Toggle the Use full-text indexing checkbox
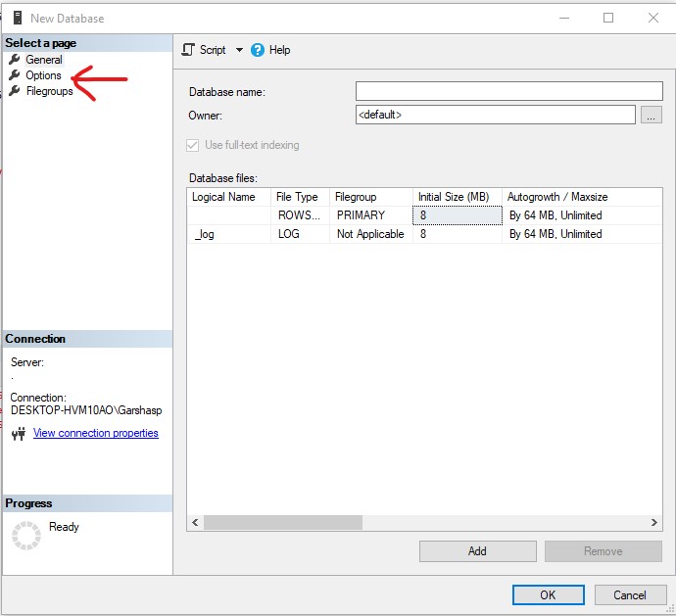The image size is (676, 616). click(x=192, y=145)
